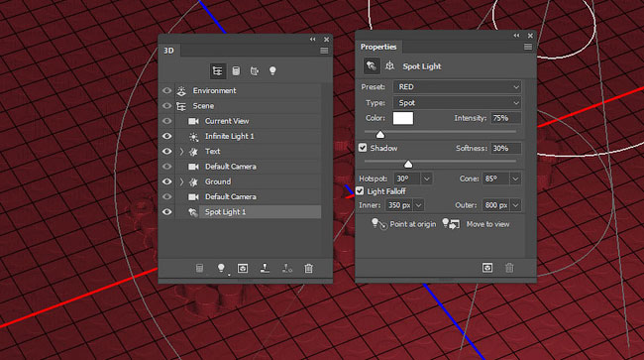Screen dimensions: 644x360
Task: Toggle visibility of Scene
Action: 166,106
